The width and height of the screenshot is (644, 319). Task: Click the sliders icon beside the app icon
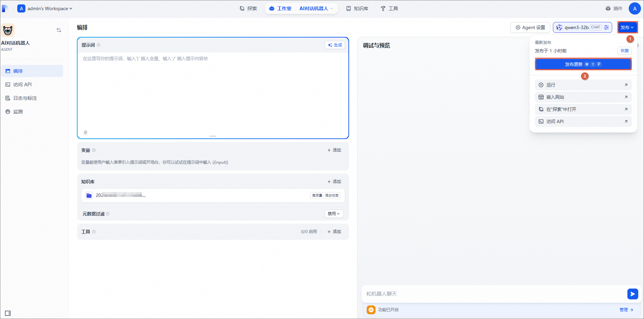(x=59, y=30)
